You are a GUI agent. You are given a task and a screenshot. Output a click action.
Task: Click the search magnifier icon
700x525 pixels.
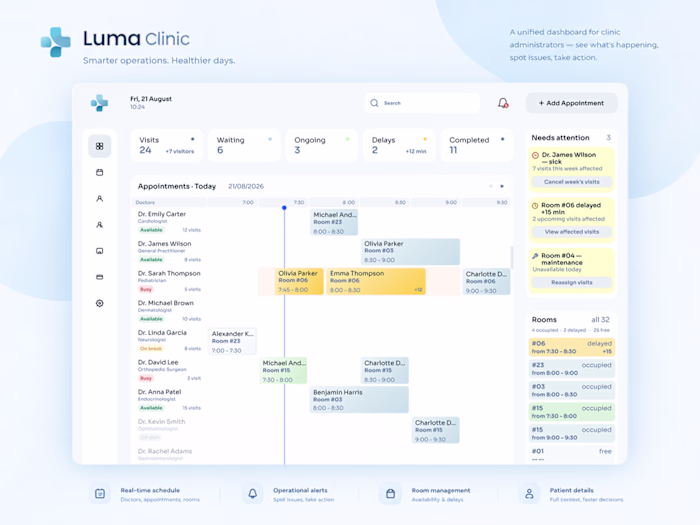click(x=374, y=103)
